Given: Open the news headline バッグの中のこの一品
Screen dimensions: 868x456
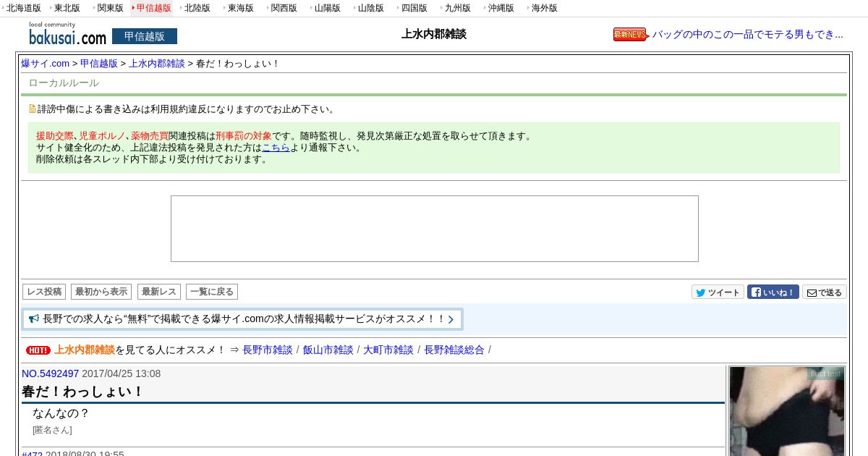Looking at the screenshot, I should [x=748, y=34].
